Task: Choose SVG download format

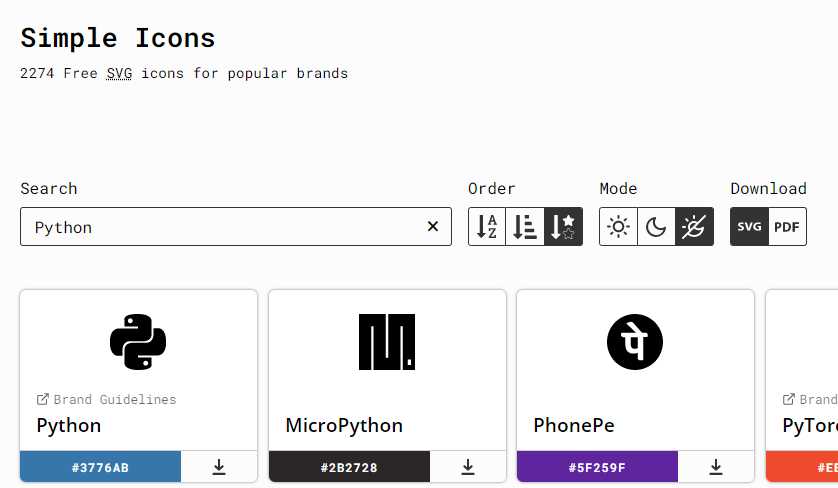Action: [749, 227]
